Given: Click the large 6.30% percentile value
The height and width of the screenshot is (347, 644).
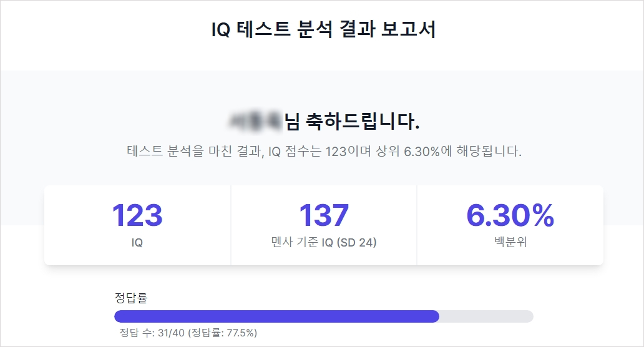Looking at the screenshot, I should [510, 215].
